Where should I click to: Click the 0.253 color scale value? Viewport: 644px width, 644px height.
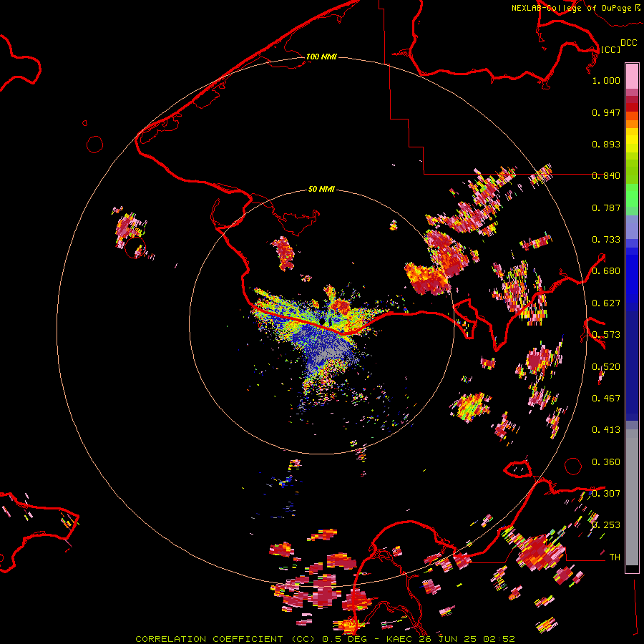pyautogui.click(x=606, y=525)
